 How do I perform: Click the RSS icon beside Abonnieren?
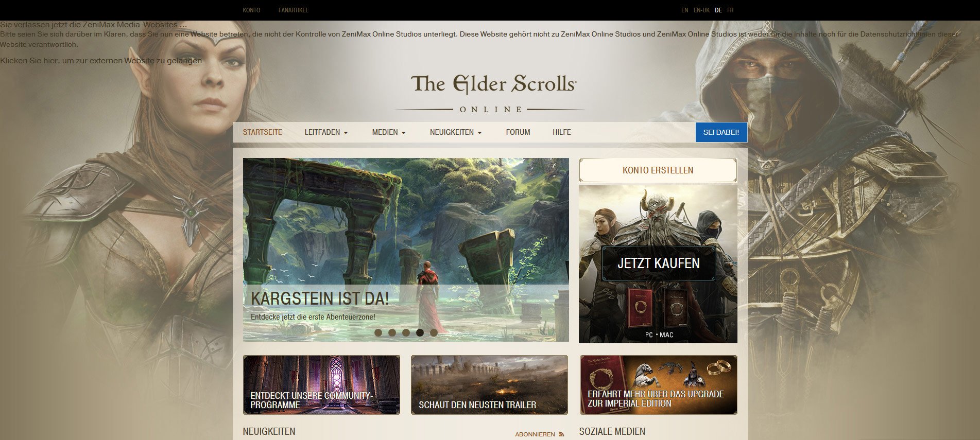click(561, 434)
